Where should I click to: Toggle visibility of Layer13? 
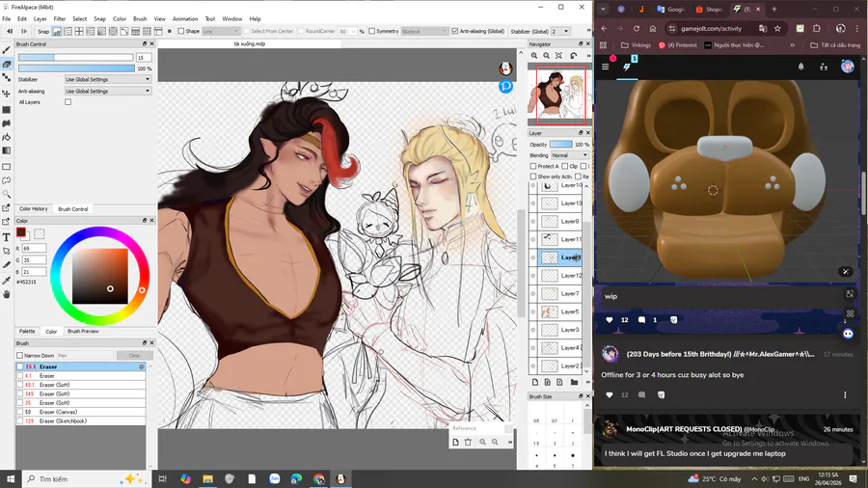pos(533,203)
